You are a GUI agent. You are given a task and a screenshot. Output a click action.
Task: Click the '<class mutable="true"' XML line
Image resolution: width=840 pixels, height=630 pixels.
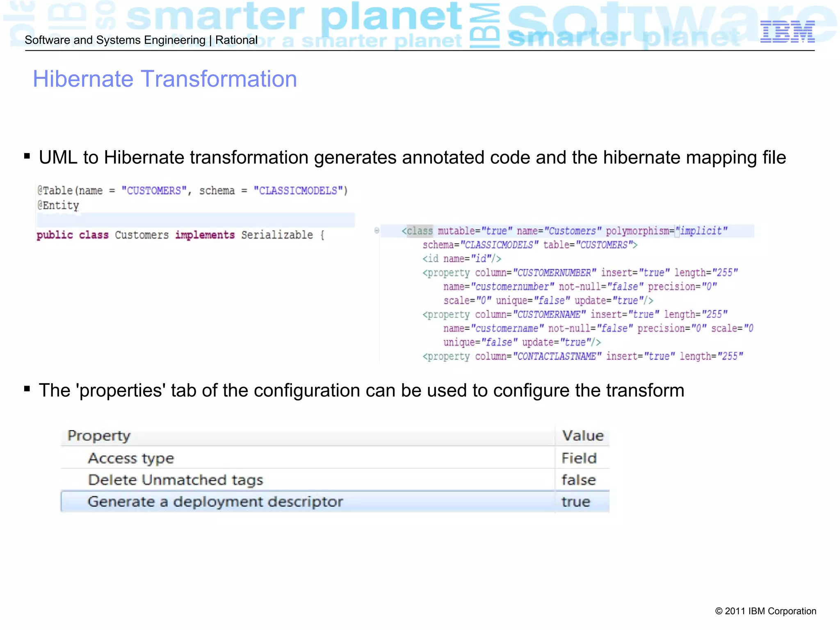(x=564, y=231)
